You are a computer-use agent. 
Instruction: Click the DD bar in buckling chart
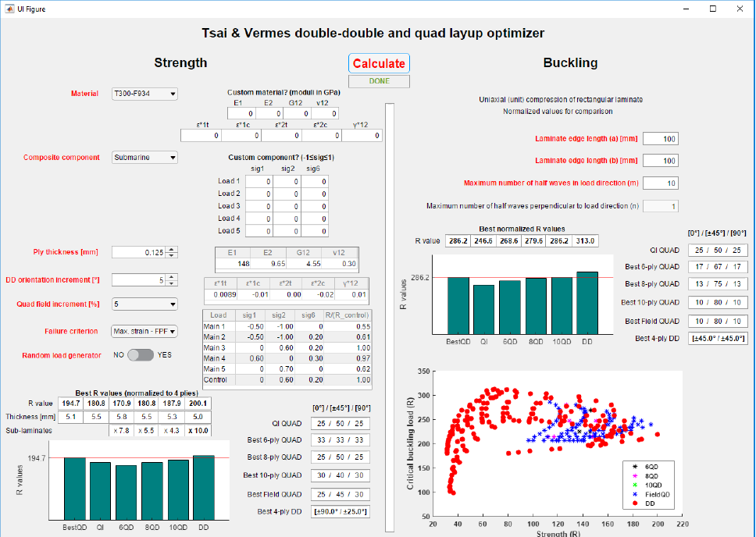(587, 303)
